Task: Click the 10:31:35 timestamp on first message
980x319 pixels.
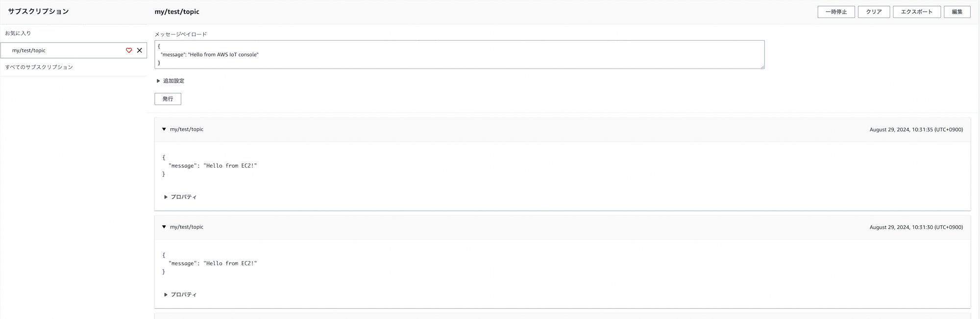Action: [x=916, y=129]
